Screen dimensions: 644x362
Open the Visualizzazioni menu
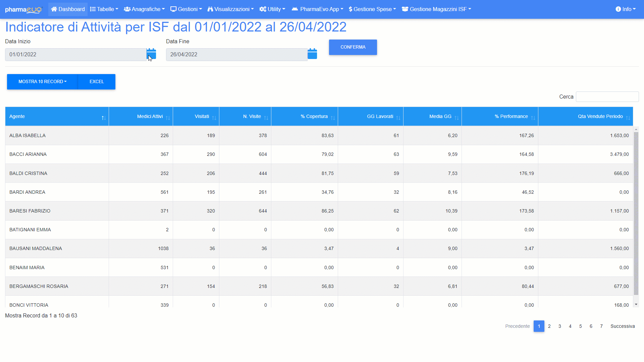[x=230, y=9]
